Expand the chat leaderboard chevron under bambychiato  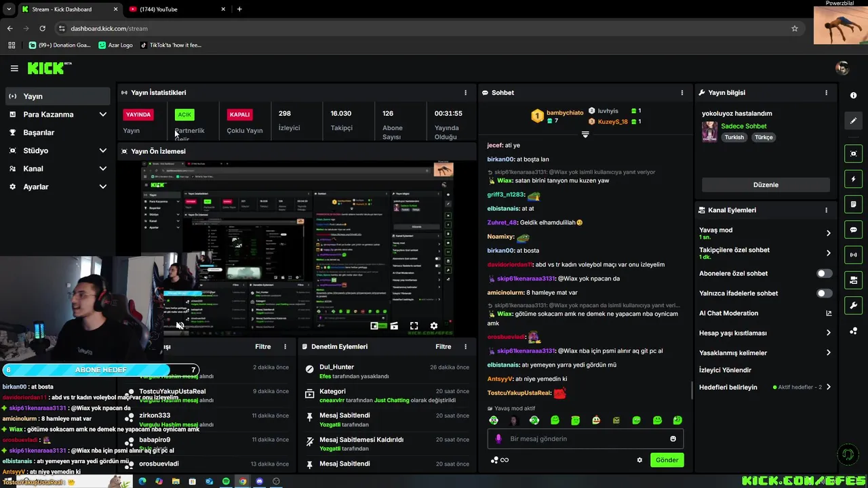coord(585,135)
